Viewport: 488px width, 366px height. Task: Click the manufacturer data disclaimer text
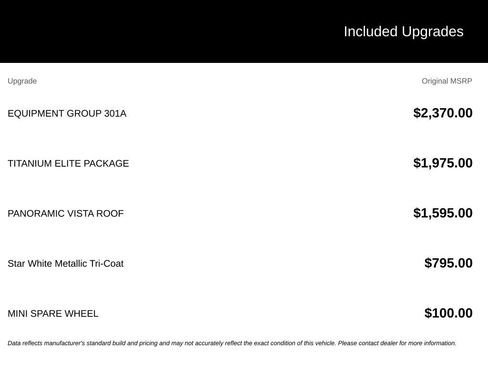coord(232,343)
